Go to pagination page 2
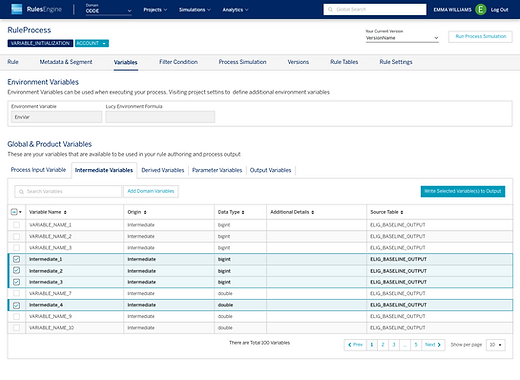Image resolution: width=520 pixels, height=380 pixels. click(x=383, y=345)
